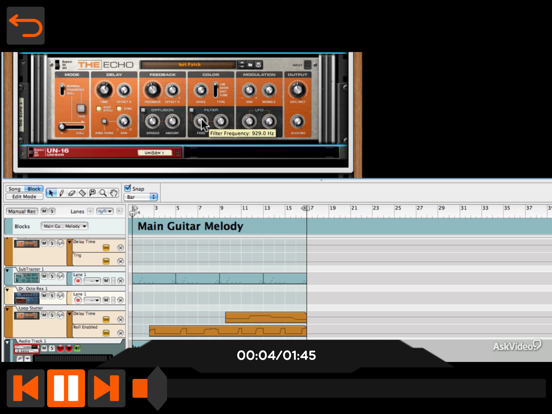
Task: Switch to Song view
Action: (15, 189)
